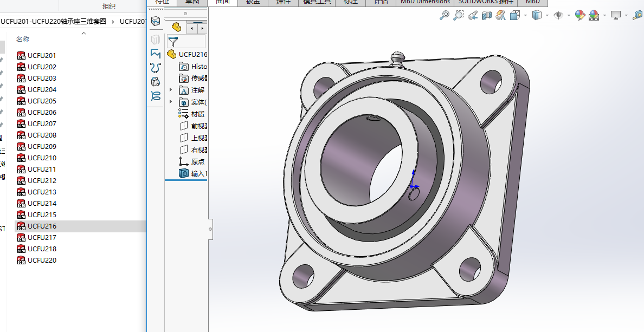Open the FeatureManager design tree tab

click(x=176, y=27)
